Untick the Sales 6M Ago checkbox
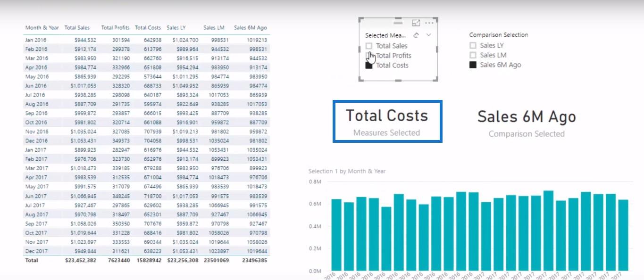Screen dimensions: 644x280 point(473,65)
